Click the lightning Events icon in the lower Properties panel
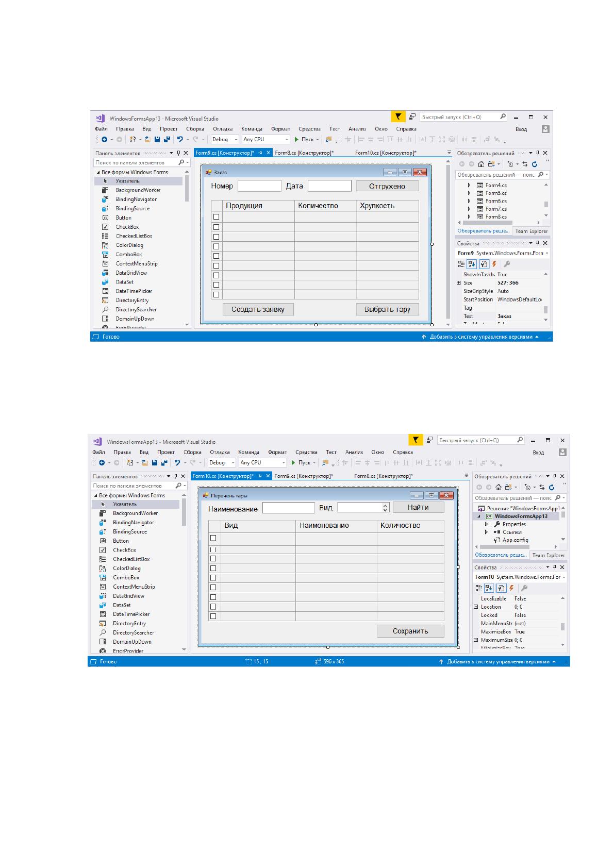614x868 pixels. [511, 588]
